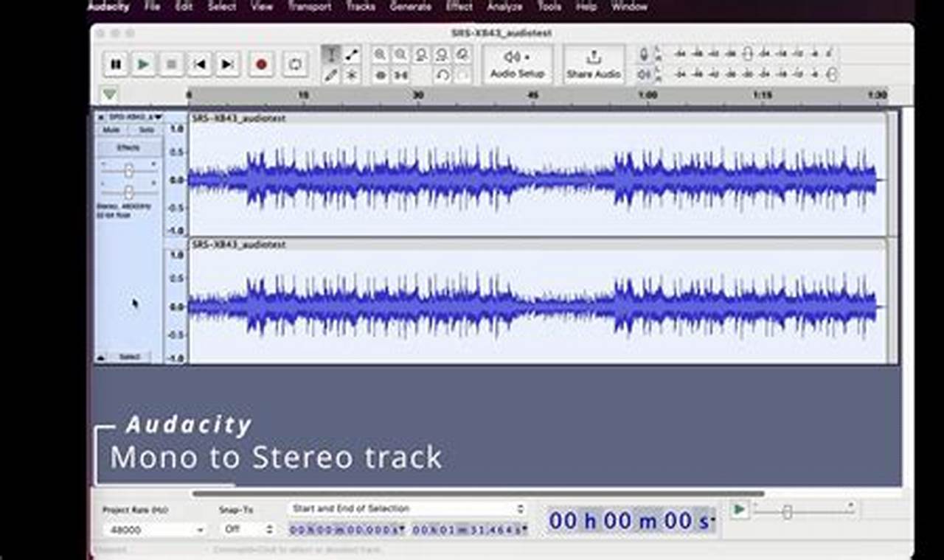Adjust the Play-at-Speed slider

pos(788,511)
